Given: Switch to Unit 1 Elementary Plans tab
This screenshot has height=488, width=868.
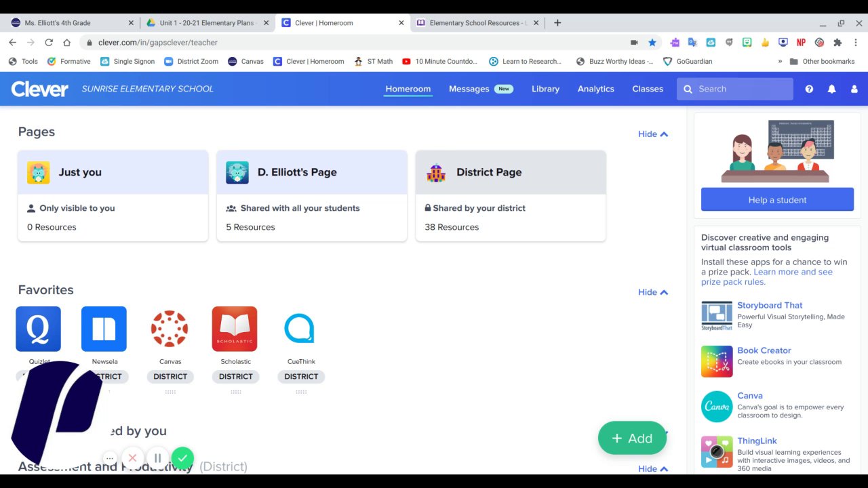Looking at the screenshot, I should coord(207,22).
